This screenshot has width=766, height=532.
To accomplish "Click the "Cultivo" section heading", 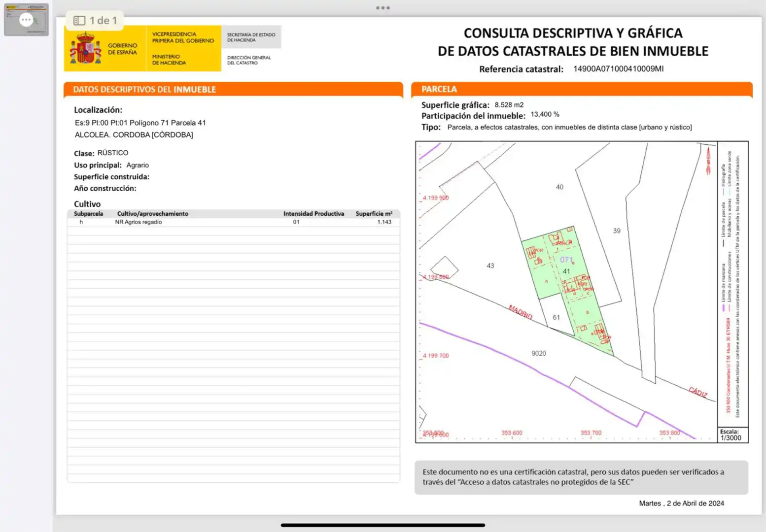I will pyautogui.click(x=87, y=204).
